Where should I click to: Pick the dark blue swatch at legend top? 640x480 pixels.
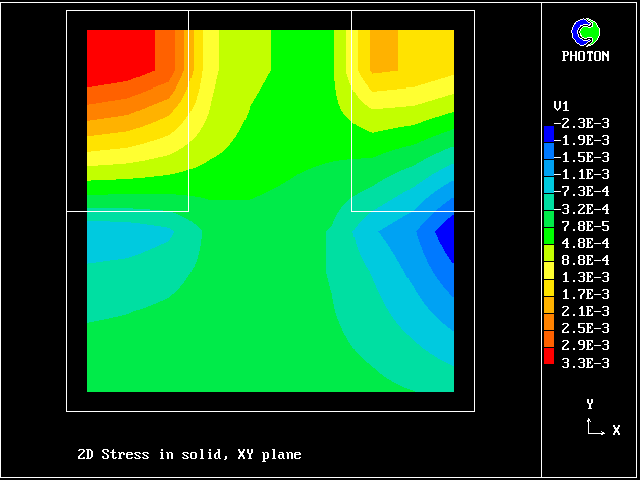548,132
